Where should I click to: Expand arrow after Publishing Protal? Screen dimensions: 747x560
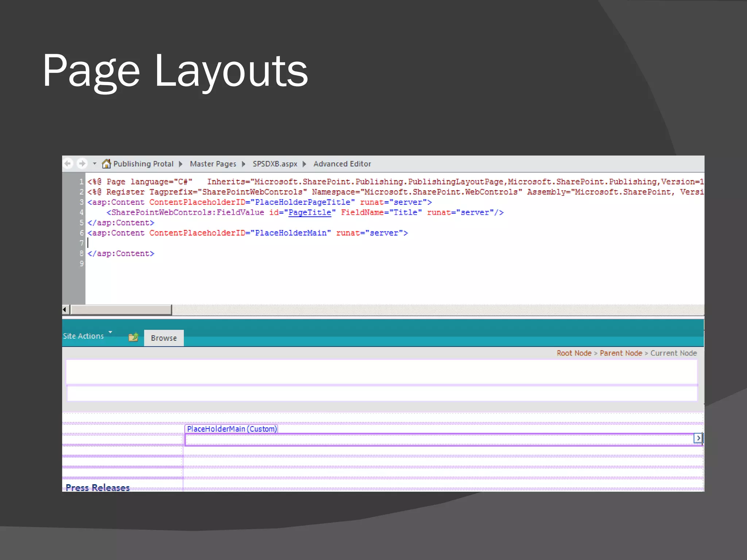click(181, 164)
